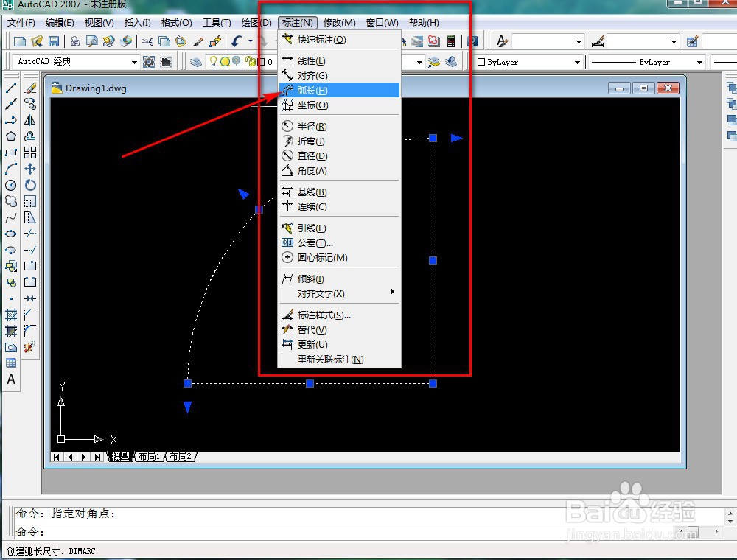Open the 帮助(H) menu
The image size is (737, 560).
point(424,23)
